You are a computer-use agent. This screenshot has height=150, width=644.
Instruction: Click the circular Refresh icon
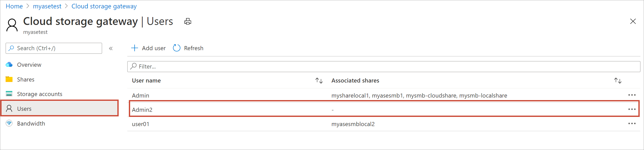point(177,48)
